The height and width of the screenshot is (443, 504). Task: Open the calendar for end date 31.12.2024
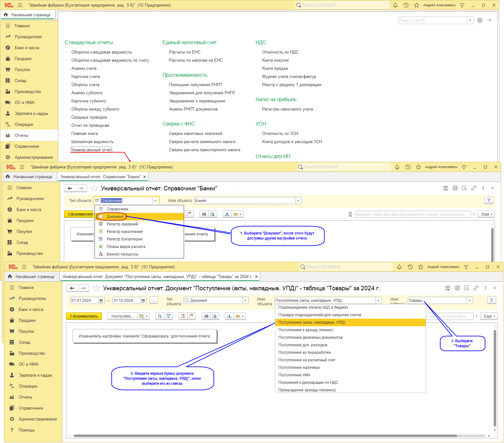[143, 301]
